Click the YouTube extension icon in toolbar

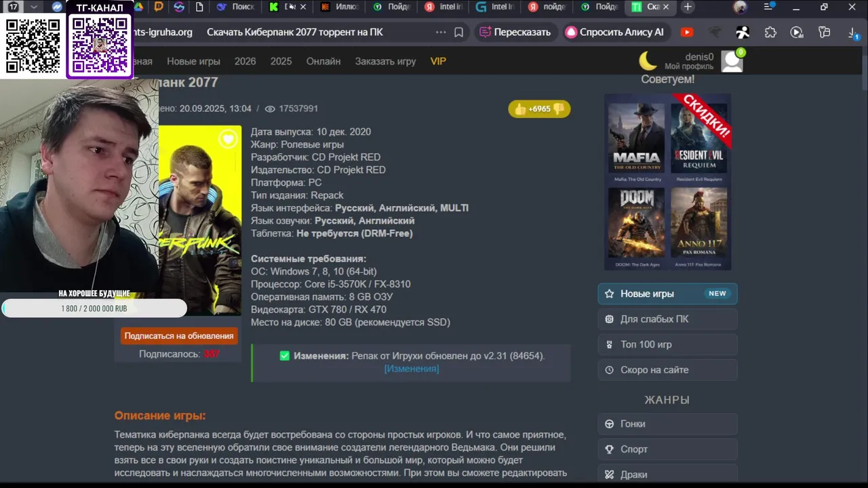click(x=687, y=33)
